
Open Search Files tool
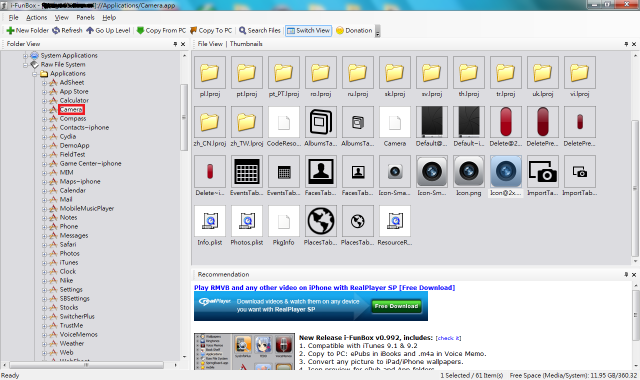260,31
